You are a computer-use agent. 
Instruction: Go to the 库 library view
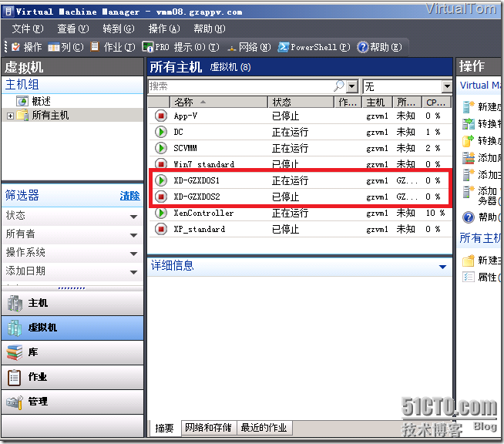click(72, 352)
